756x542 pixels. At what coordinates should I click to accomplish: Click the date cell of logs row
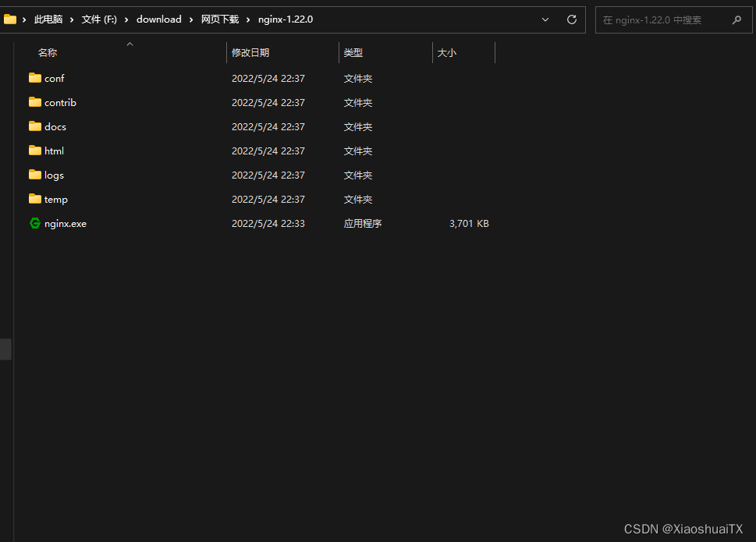point(268,175)
